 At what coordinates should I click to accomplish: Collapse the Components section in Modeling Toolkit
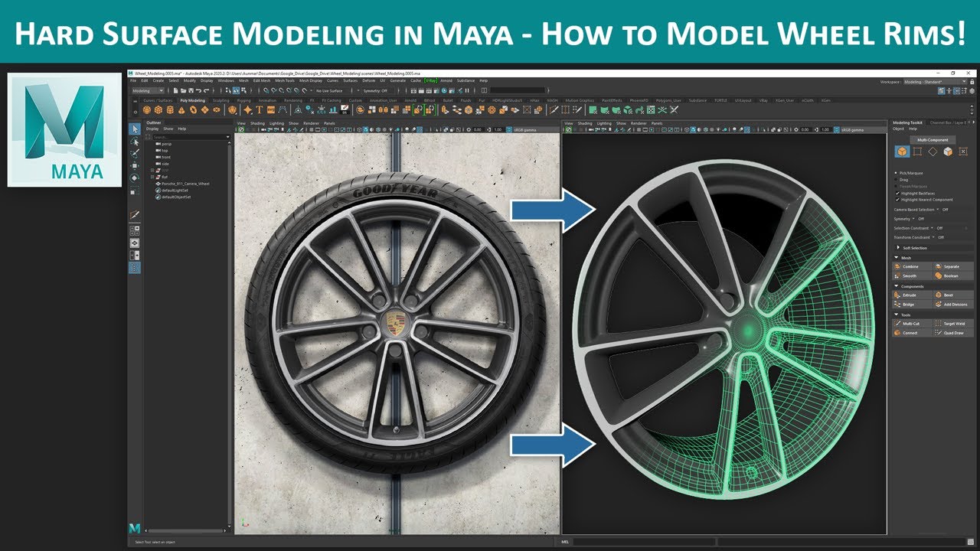[933, 286]
